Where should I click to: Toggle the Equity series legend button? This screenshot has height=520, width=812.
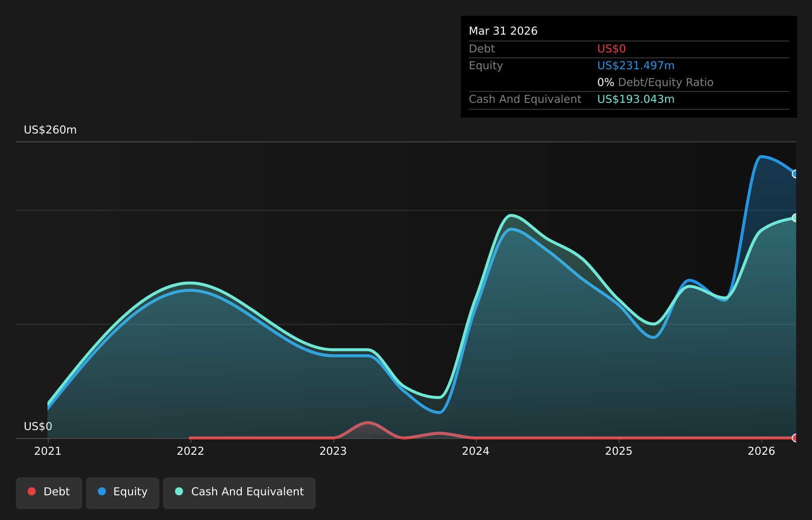[123, 493]
